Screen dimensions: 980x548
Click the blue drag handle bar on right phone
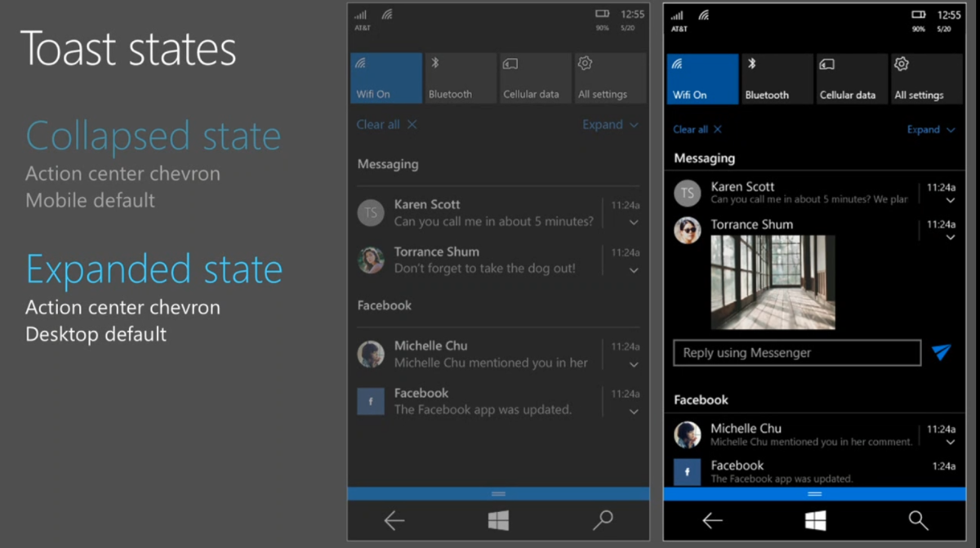(814, 494)
